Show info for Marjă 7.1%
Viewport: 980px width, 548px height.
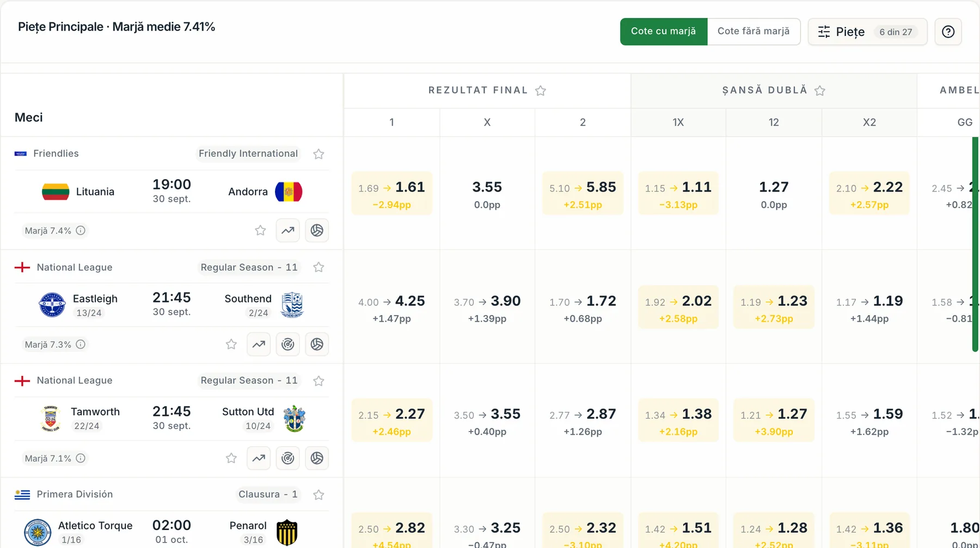(81, 458)
